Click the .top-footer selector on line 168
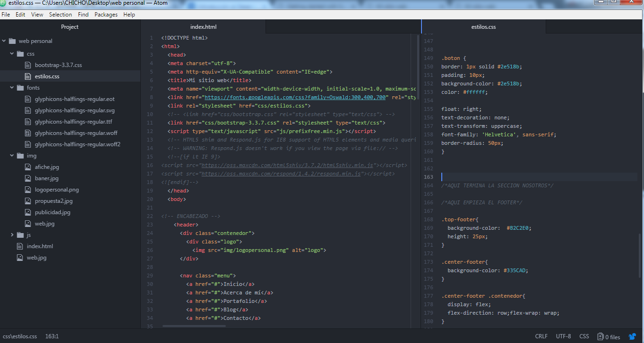 pos(459,219)
